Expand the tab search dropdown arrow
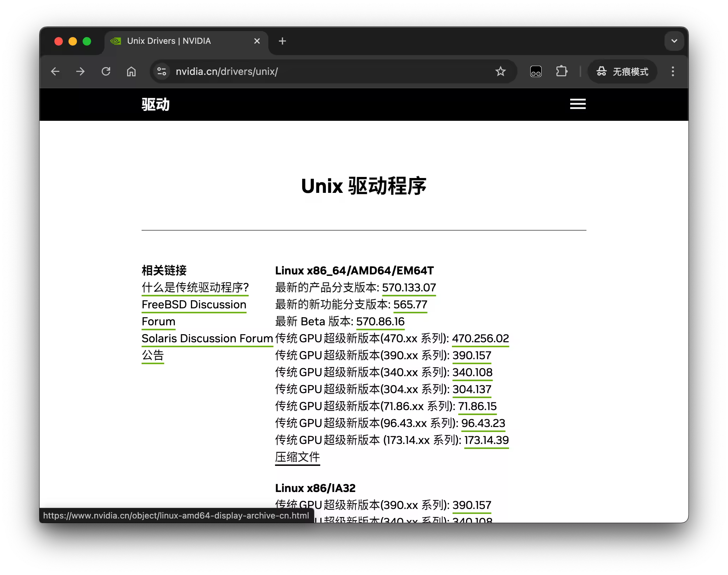This screenshot has height=575, width=728. [674, 41]
